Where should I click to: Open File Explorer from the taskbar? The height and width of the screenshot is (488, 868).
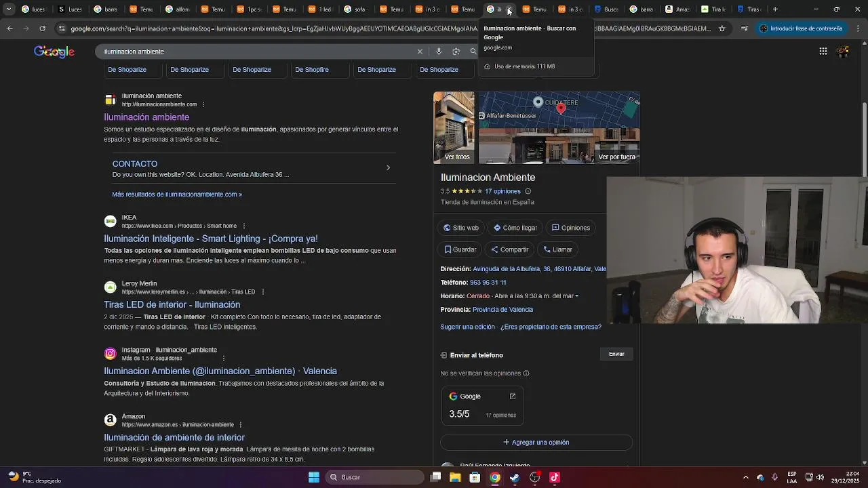coord(455,477)
